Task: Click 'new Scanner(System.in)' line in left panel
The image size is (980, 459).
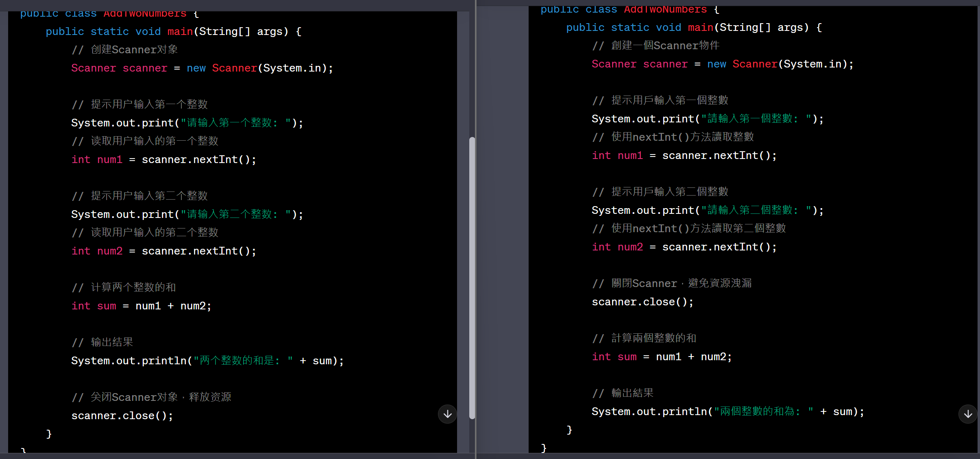Action: (202, 68)
